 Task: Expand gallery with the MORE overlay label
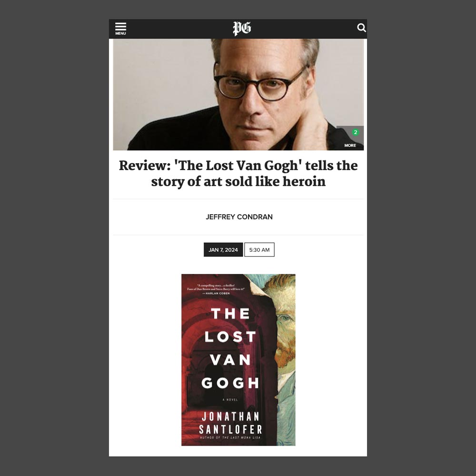(350, 145)
